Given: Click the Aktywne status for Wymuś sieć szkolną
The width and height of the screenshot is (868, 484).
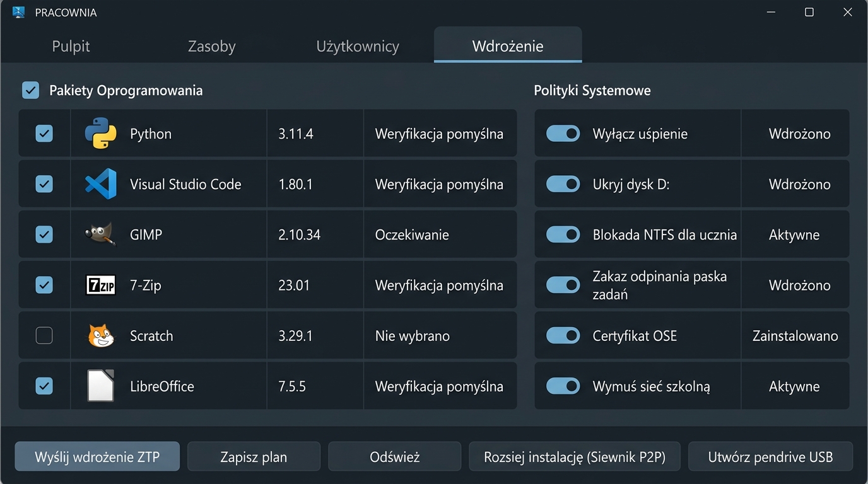Looking at the screenshot, I should 794,386.
